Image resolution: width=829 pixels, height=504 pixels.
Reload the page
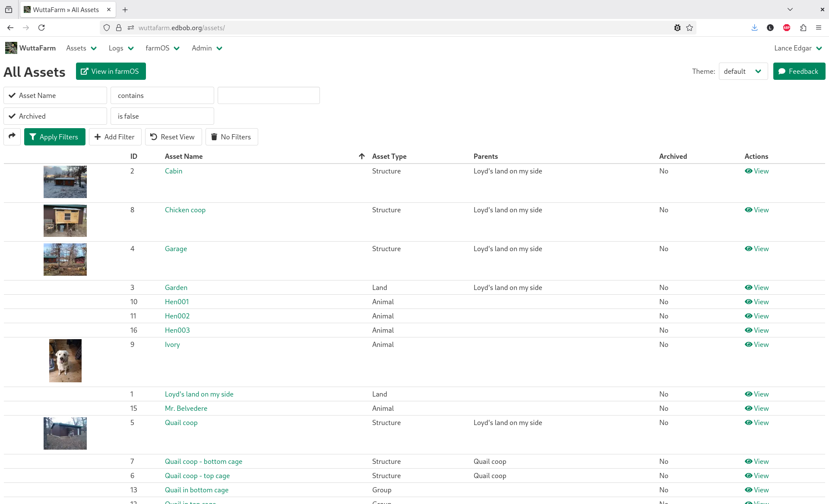[41, 27]
